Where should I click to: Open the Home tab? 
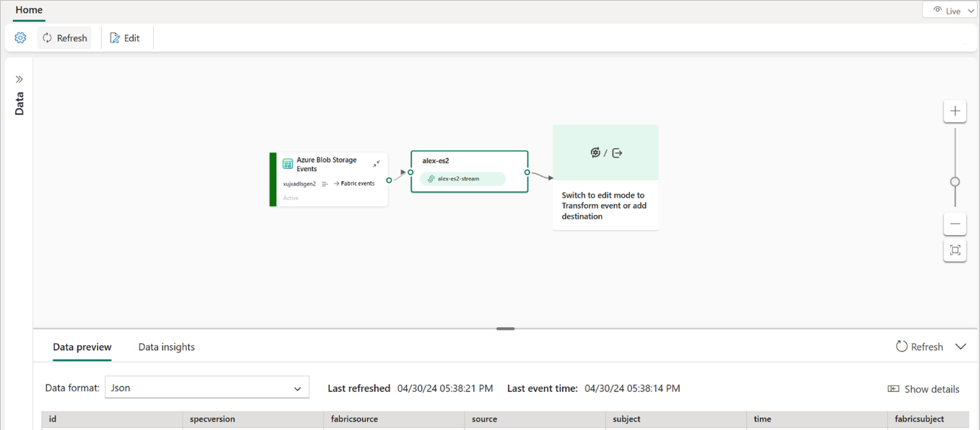tap(29, 10)
